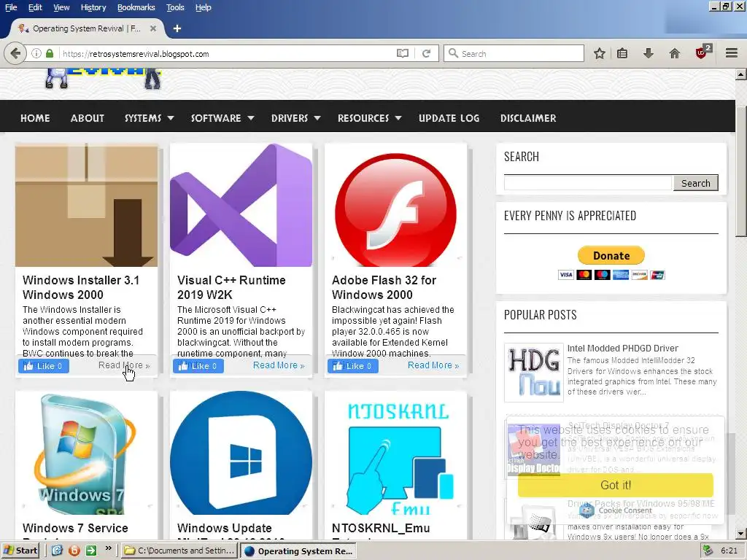Open the hamburger menu icon

coord(732,53)
